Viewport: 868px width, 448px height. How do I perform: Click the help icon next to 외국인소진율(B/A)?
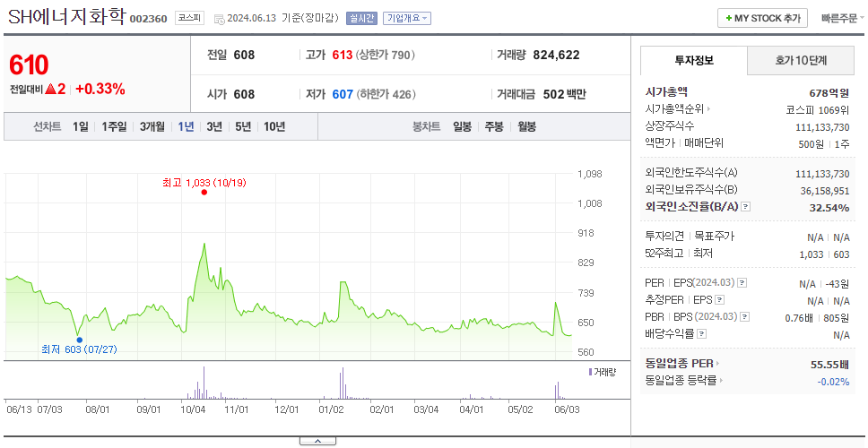tap(746, 207)
